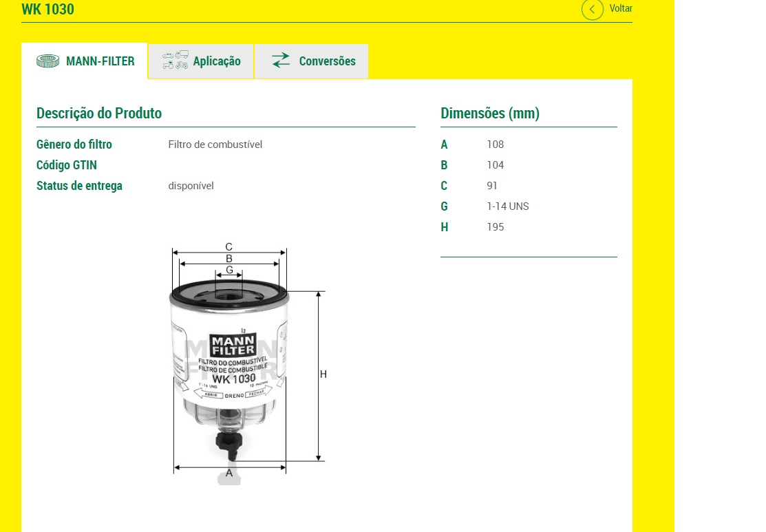Screen dimensions: 766x532
Task: Click the air filter icon on MANN-FILTER tab
Action: pos(47,61)
